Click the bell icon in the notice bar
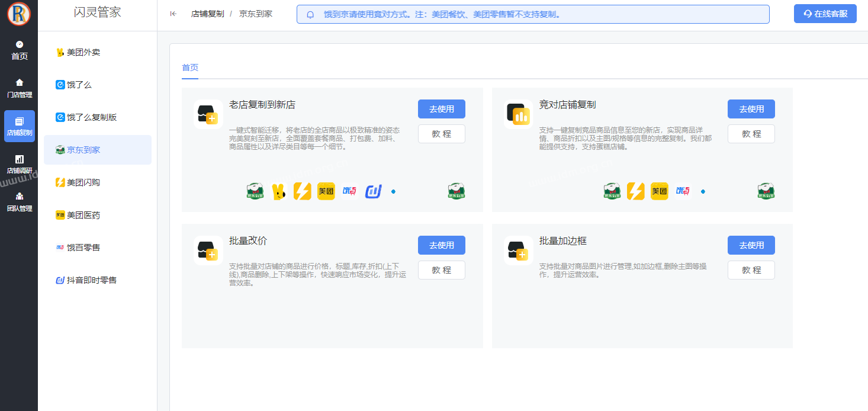Viewport: 868px width, 411px height. coord(310,14)
